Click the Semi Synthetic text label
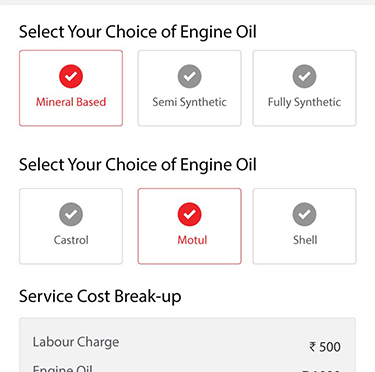This screenshot has height=372, width=375. (189, 102)
